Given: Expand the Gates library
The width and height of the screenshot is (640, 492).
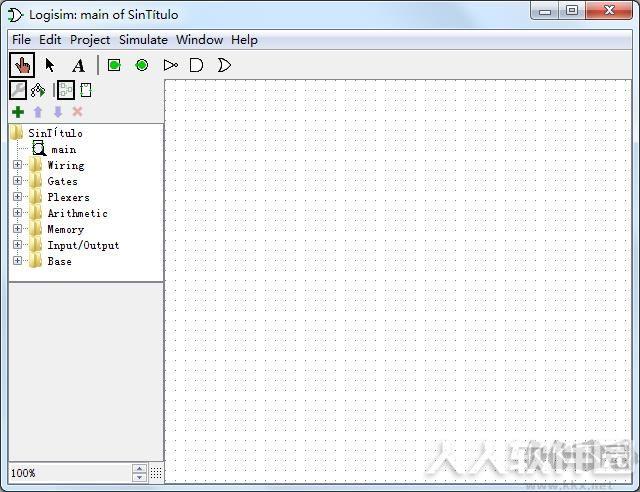Looking at the screenshot, I should pos(17,180).
